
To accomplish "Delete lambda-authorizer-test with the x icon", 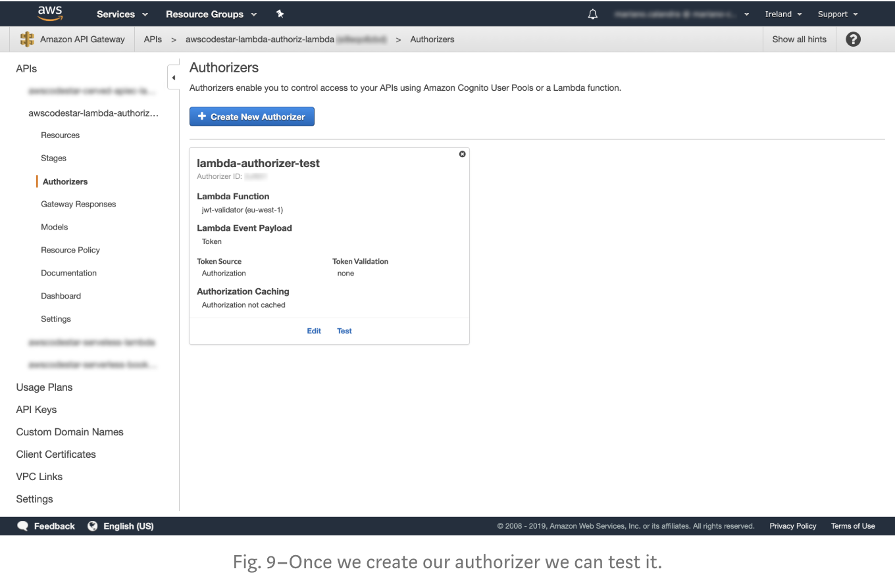I will 462,154.
